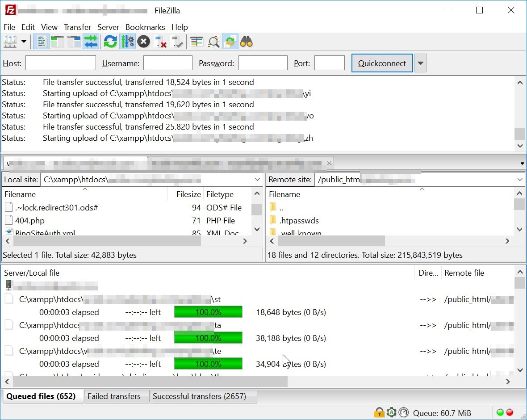The width and height of the screenshot is (527, 420).
Task: Expand the Local site path dropdown
Action: 257,180
